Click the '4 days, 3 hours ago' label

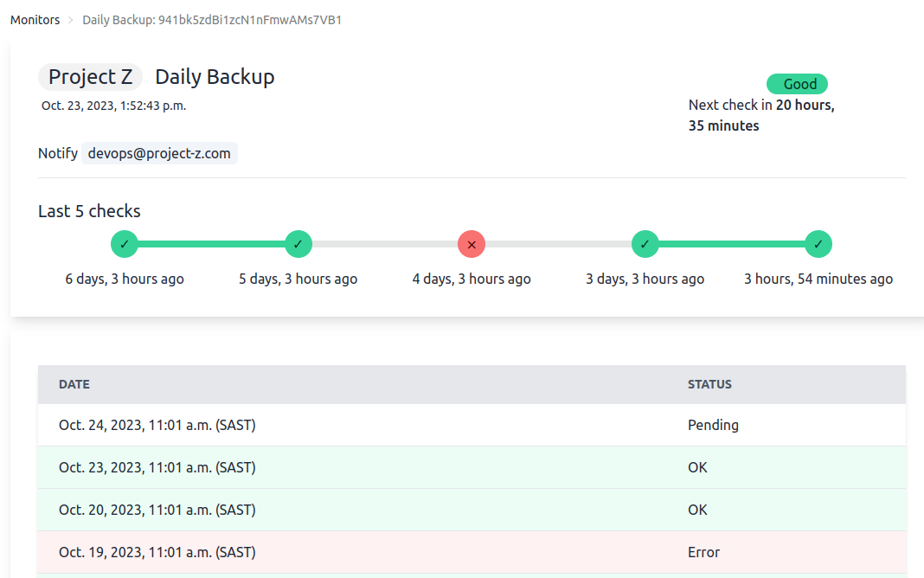pyautogui.click(x=472, y=279)
